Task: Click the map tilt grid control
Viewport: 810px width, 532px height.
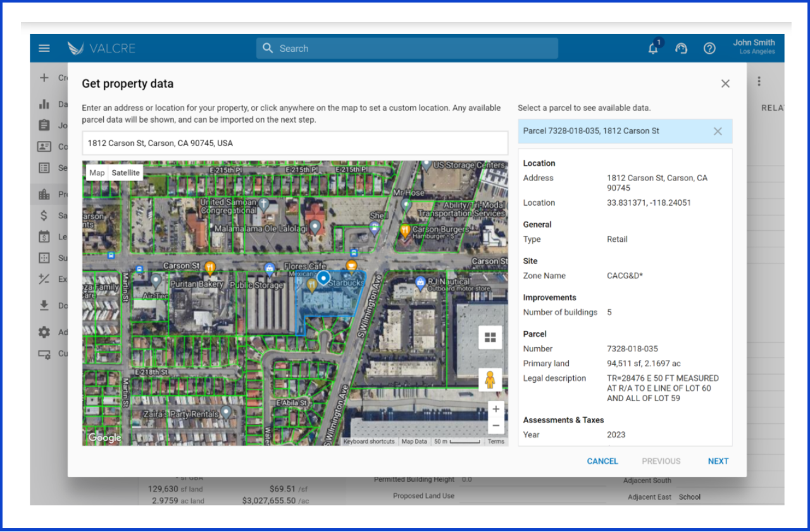Action: (490, 337)
